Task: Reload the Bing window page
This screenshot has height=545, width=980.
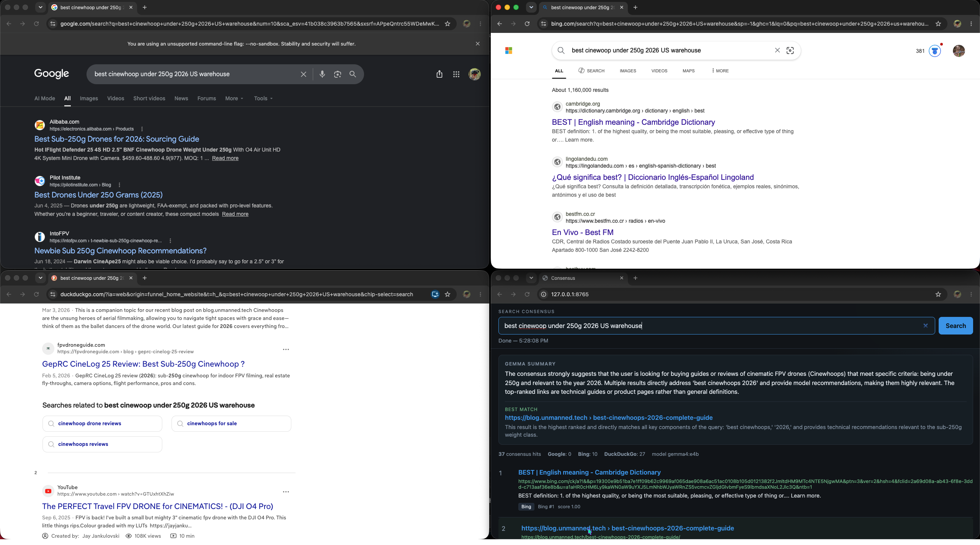Action: [x=527, y=24]
